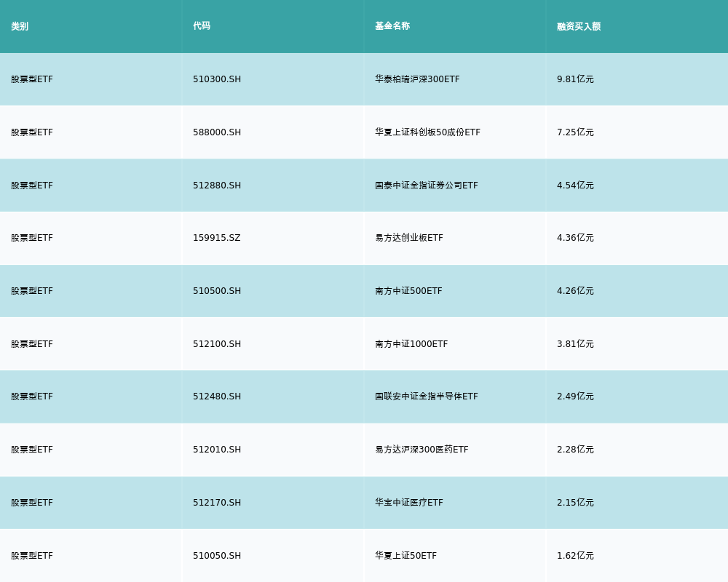Select 股票型ETF in the 510300.SH row
Image resolution: width=728 pixels, height=582 pixels.
(x=32, y=79)
